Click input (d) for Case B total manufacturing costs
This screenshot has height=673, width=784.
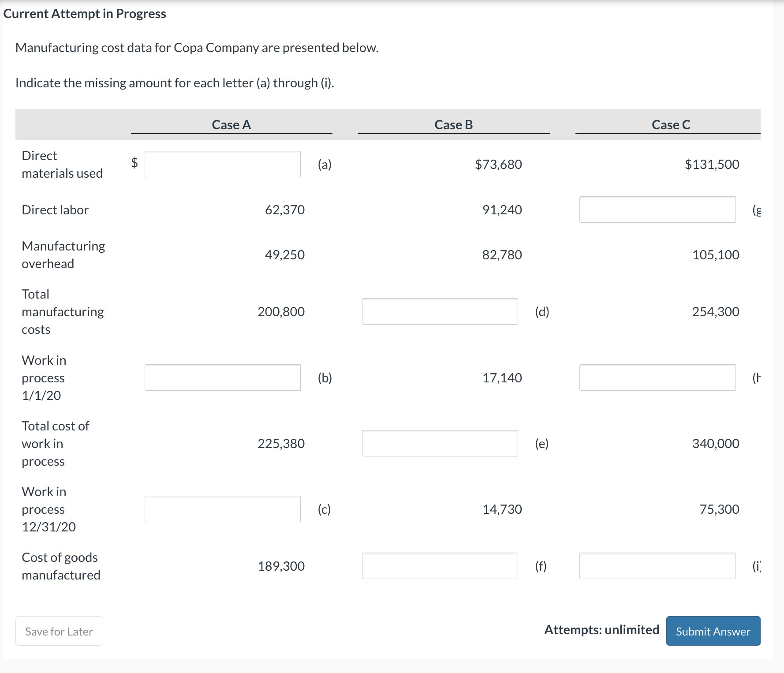[440, 311]
